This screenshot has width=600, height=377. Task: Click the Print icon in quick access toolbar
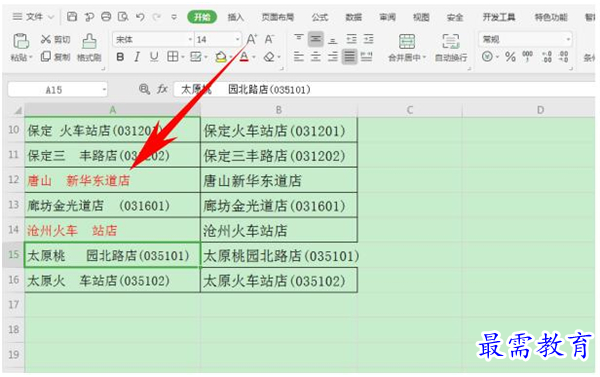tap(106, 16)
